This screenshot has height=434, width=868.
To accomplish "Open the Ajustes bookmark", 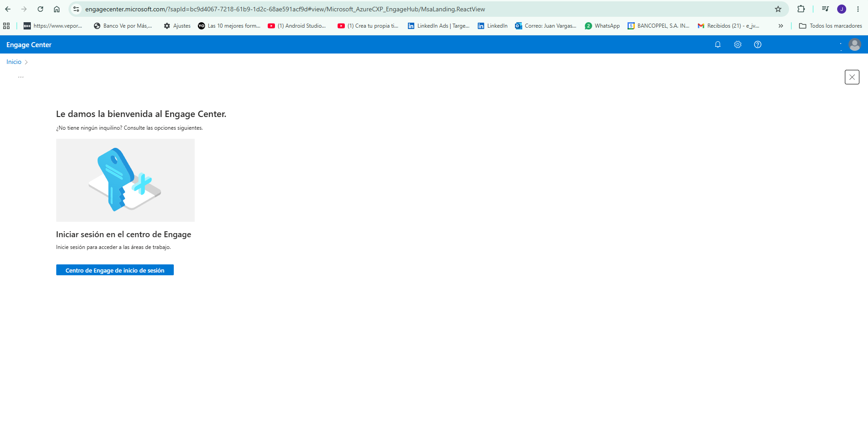I will [177, 26].
